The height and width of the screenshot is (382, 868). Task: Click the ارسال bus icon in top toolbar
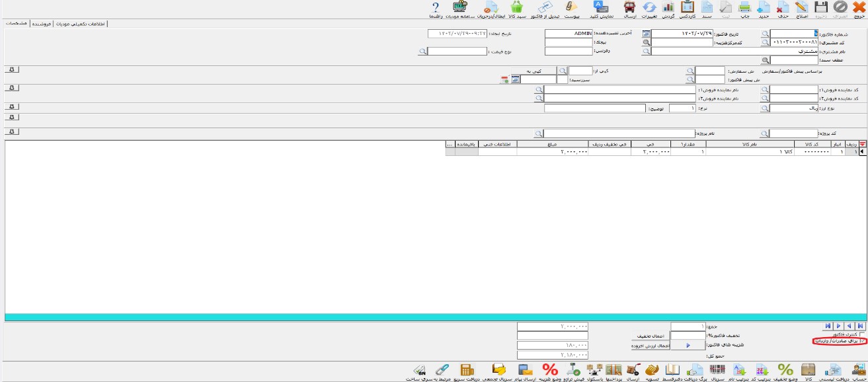tap(630, 8)
